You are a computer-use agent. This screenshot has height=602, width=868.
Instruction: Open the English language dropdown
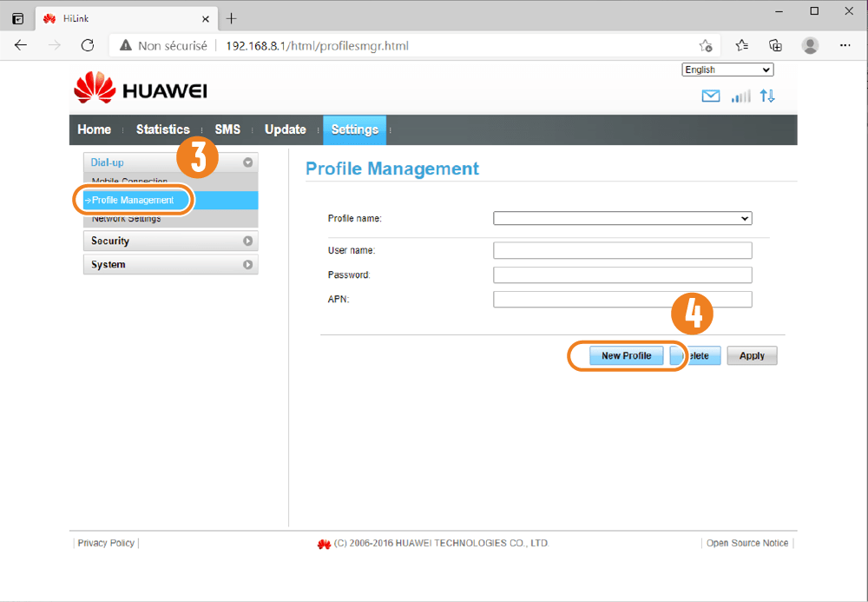click(727, 69)
